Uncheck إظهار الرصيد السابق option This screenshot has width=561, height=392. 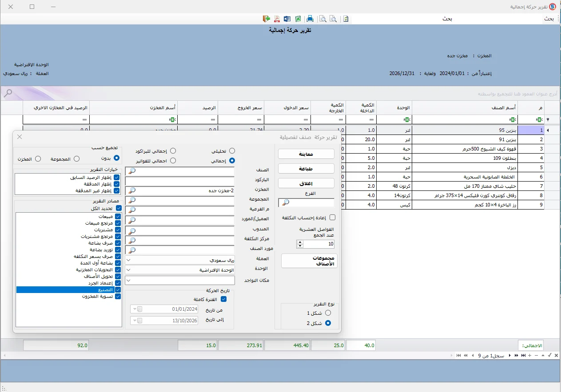coord(117,178)
